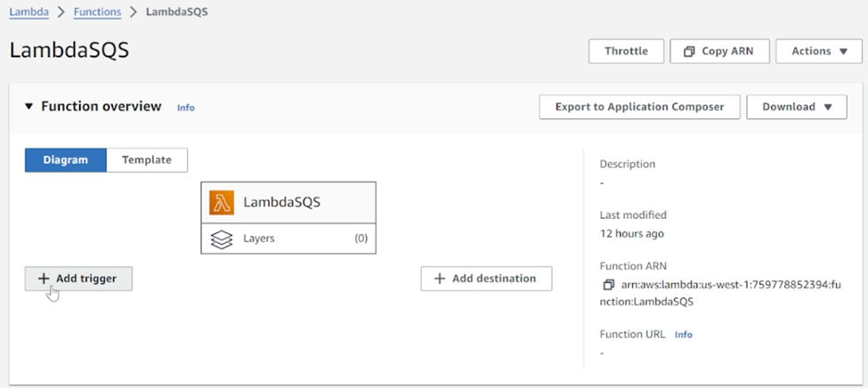The width and height of the screenshot is (868, 388).
Task: Click the Copy ARN button
Action: (718, 52)
